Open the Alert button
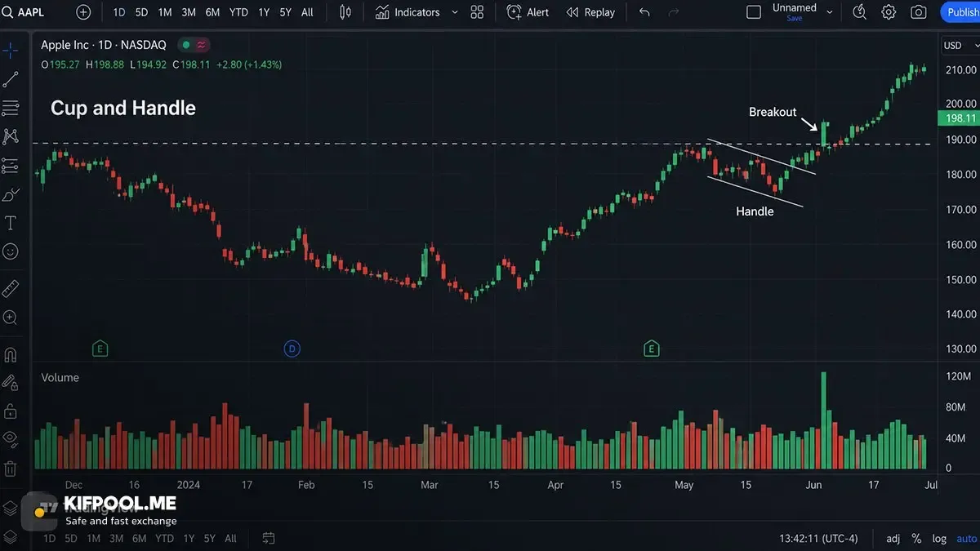Screen dimensions: 980x551 click(528, 12)
